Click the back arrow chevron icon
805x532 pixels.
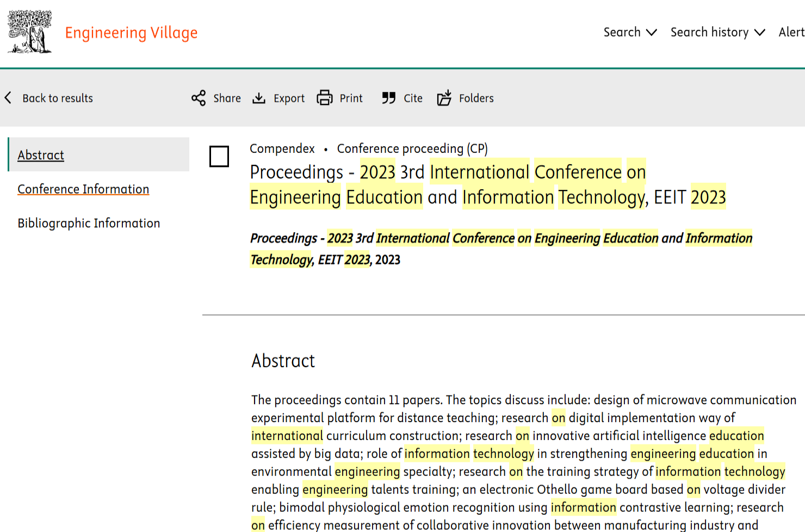coord(8,98)
